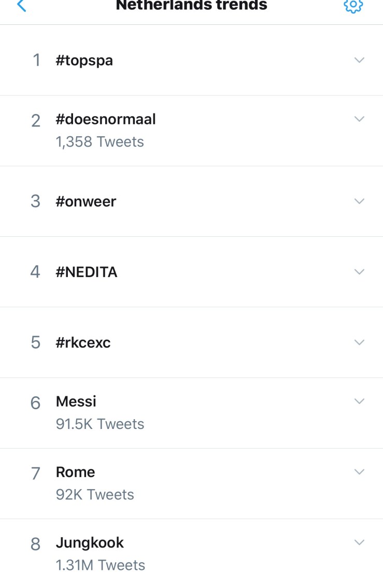Open chevron menu beside #onweer
This screenshot has width=383, height=588.
tap(359, 201)
